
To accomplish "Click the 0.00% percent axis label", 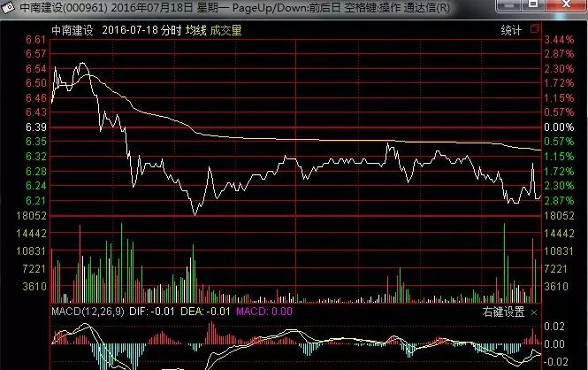I will [x=559, y=127].
